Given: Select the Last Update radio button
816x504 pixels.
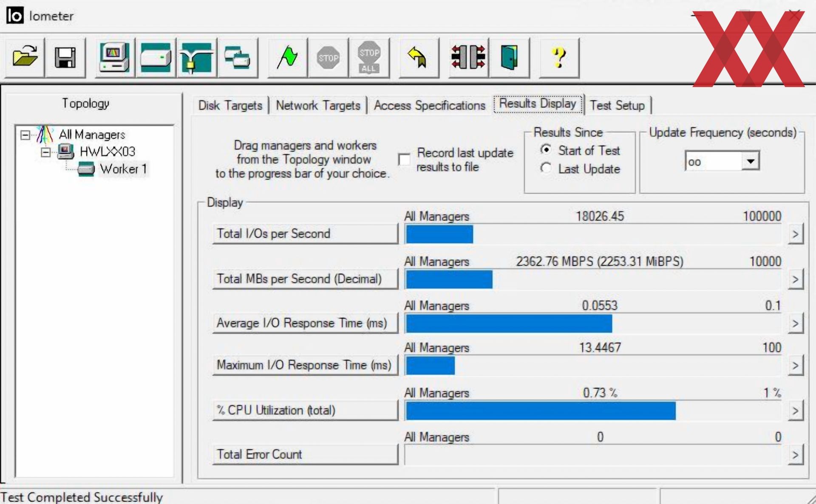Looking at the screenshot, I should click(x=546, y=169).
